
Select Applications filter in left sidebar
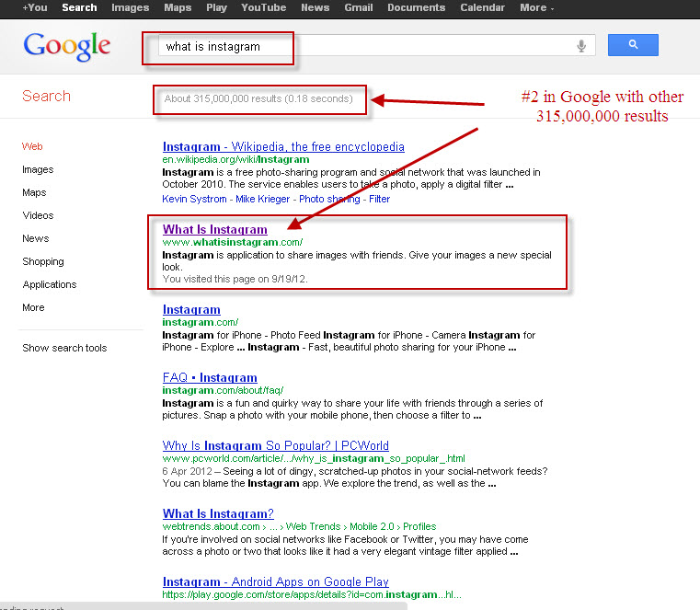(x=50, y=284)
